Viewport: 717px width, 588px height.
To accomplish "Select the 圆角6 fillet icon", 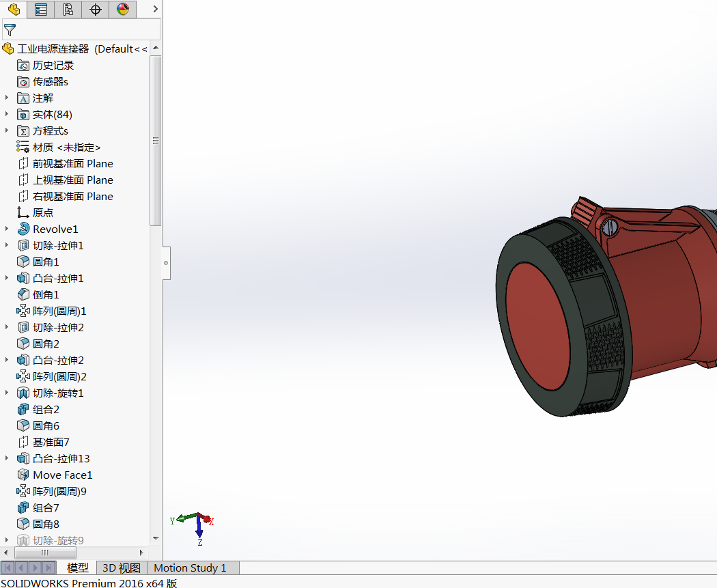I will pos(23,425).
